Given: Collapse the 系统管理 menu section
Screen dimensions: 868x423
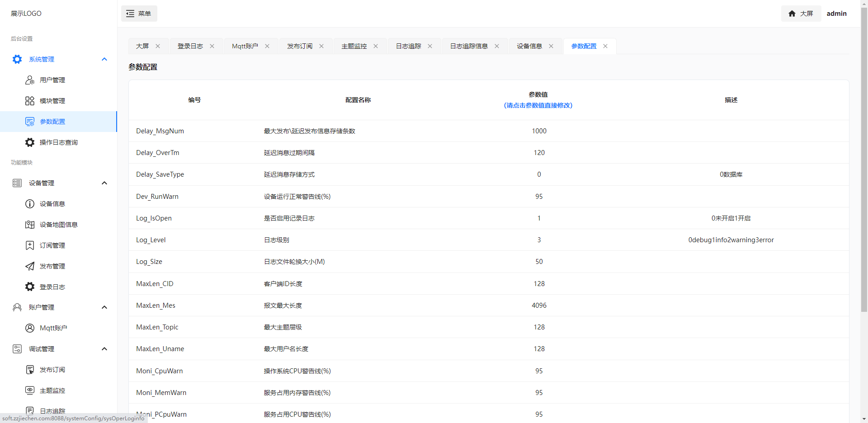Looking at the screenshot, I should point(104,59).
